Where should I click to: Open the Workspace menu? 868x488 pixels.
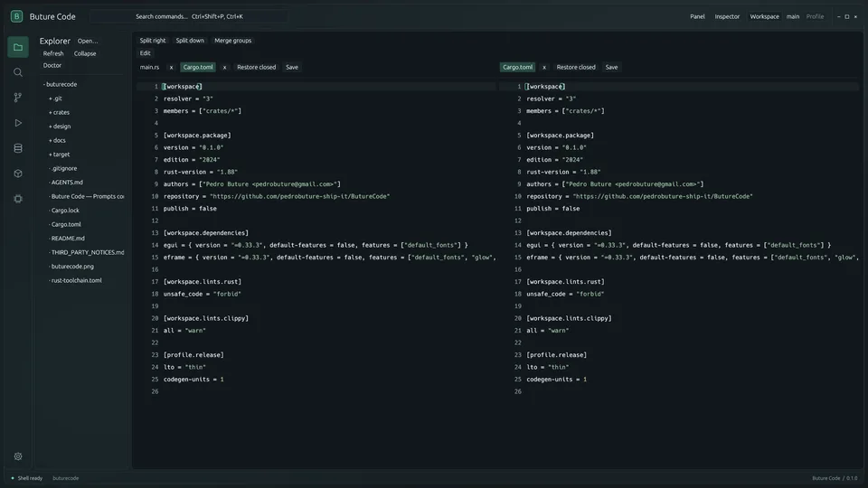(x=765, y=16)
